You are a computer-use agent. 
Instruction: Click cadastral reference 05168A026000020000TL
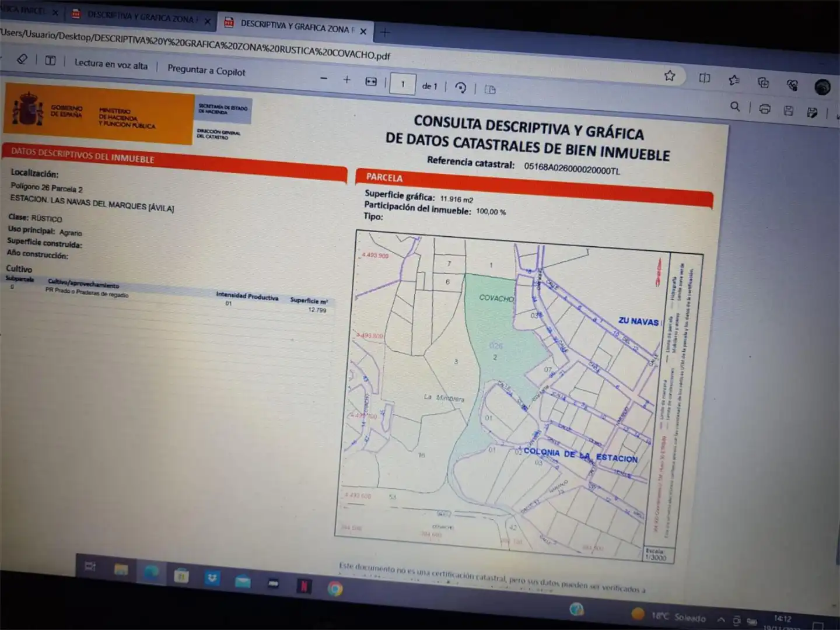572,169
